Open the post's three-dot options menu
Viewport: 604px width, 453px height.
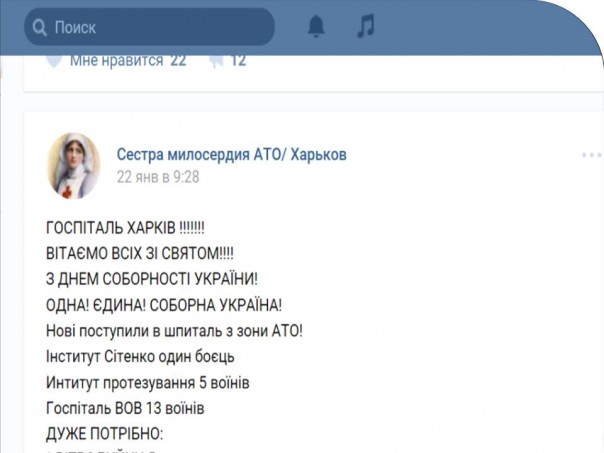(592, 155)
